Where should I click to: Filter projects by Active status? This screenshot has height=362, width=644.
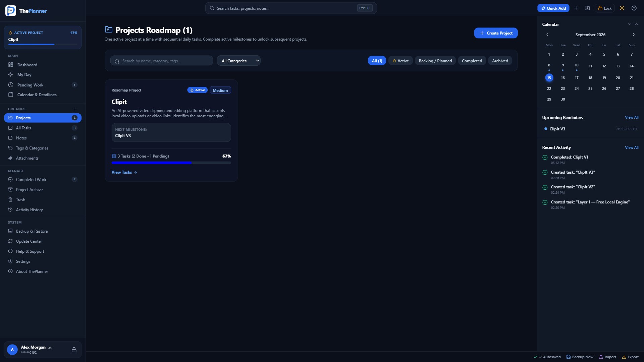(x=400, y=61)
